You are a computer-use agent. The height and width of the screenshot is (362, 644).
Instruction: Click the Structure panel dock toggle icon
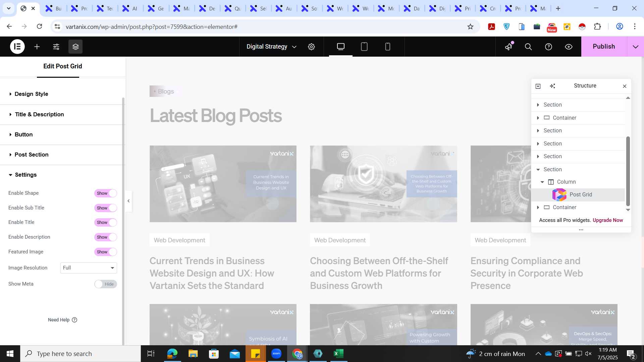pyautogui.click(x=538, y=86)
